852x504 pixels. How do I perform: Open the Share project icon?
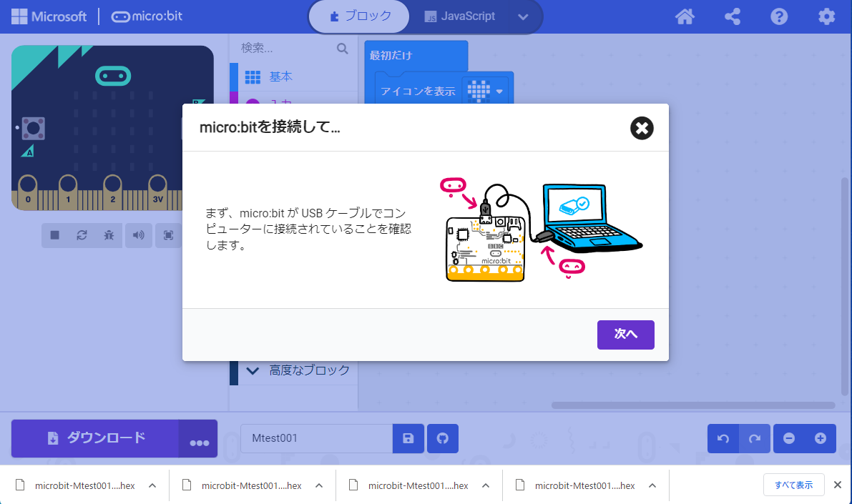[733, 17]
